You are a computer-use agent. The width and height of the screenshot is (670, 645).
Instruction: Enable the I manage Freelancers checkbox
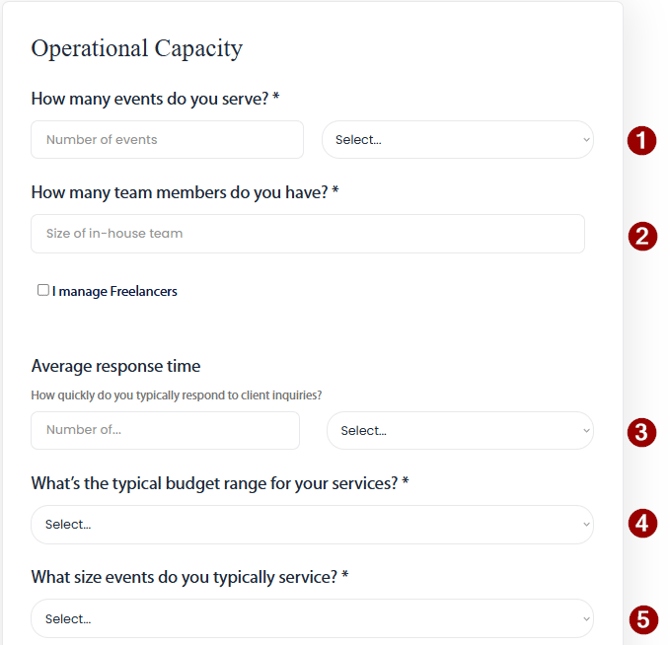(x=43, y=290)
